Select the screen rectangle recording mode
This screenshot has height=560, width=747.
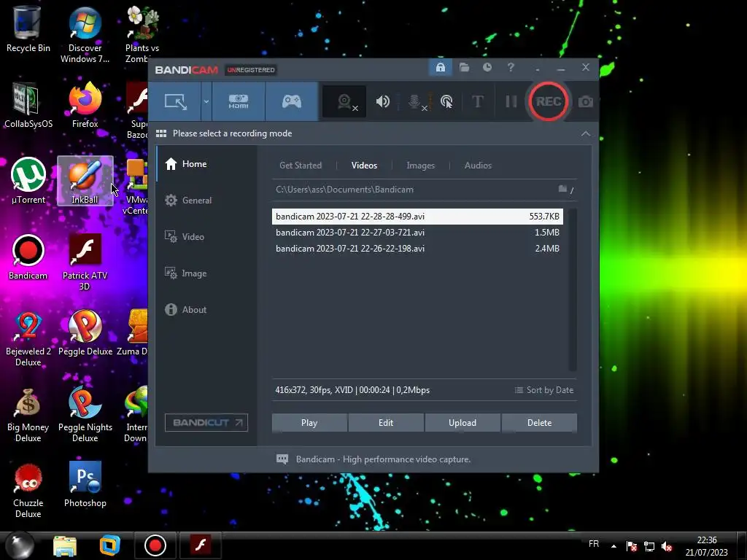click(175, 101)
